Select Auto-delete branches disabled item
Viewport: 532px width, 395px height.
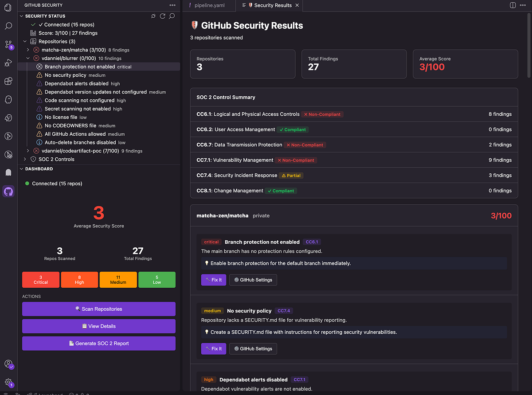[99, 142]
